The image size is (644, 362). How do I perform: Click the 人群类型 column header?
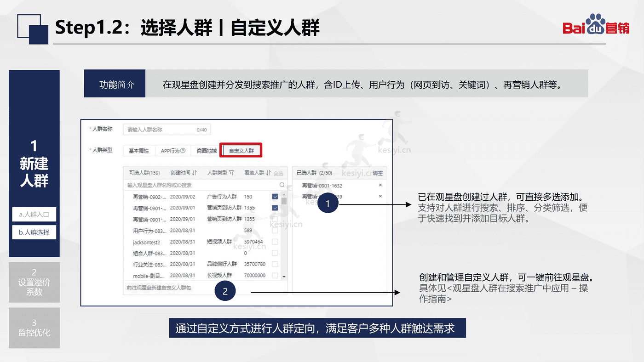coord(217,173)
